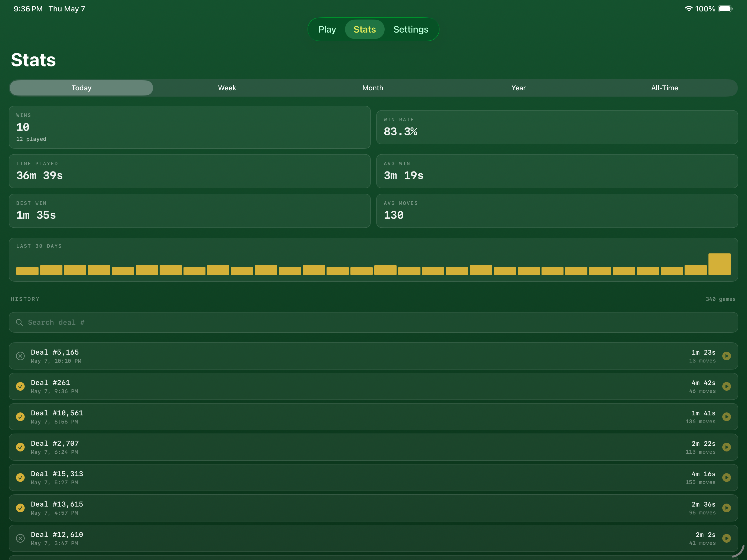This screenshot has width=747, height=560.
Task: Click the HISTORY section header
Action: point(25,299)
